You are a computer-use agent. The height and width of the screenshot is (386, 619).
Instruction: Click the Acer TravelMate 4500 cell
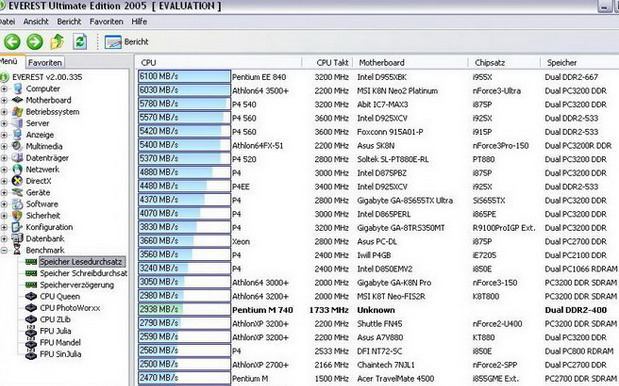tap(396, 379)
